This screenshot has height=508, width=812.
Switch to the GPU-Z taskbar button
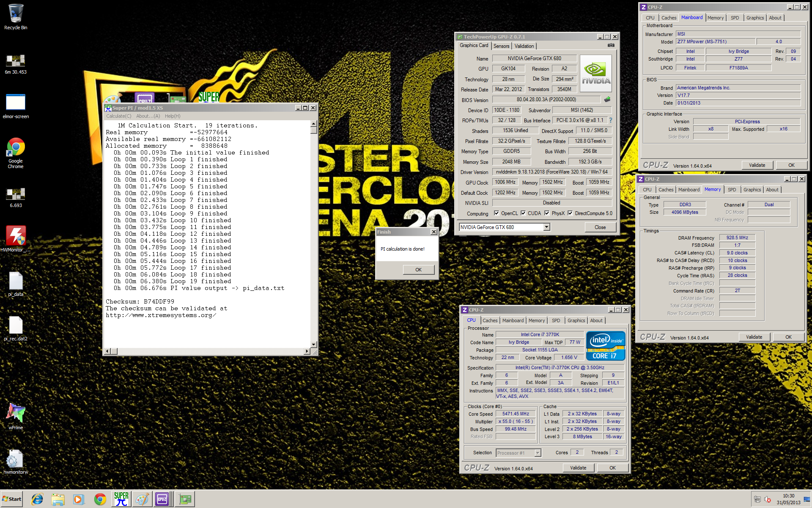(x=185, y=499)
